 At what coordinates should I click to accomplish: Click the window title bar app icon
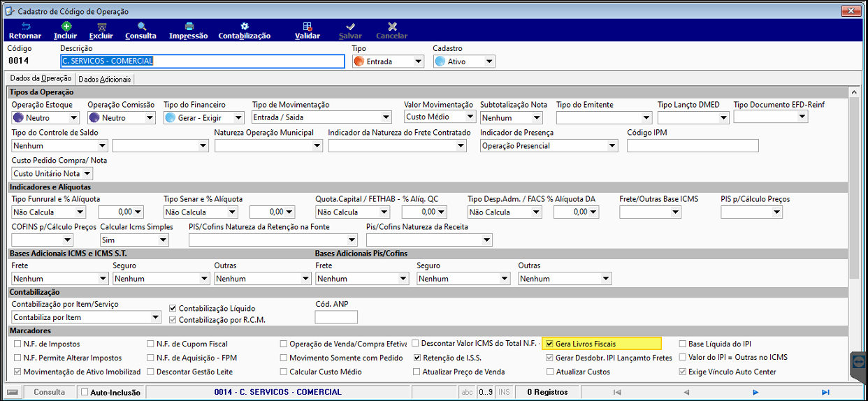[x=8, y=12]
